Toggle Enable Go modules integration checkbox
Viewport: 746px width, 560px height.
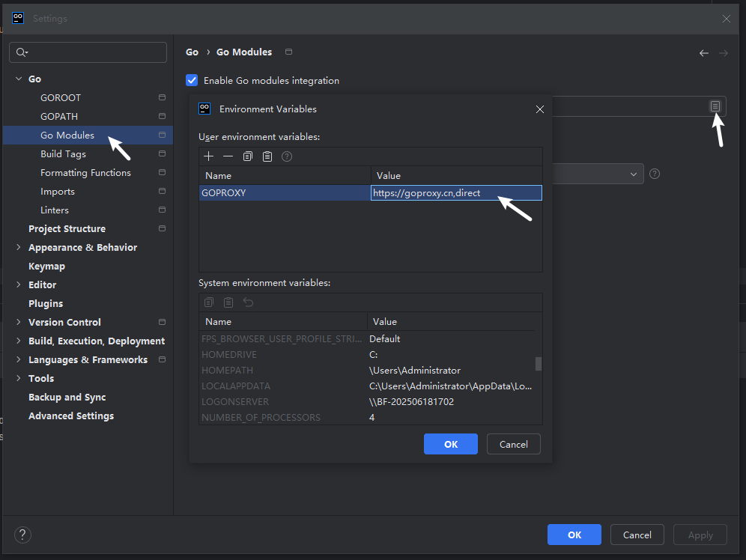tap(192, 81)
